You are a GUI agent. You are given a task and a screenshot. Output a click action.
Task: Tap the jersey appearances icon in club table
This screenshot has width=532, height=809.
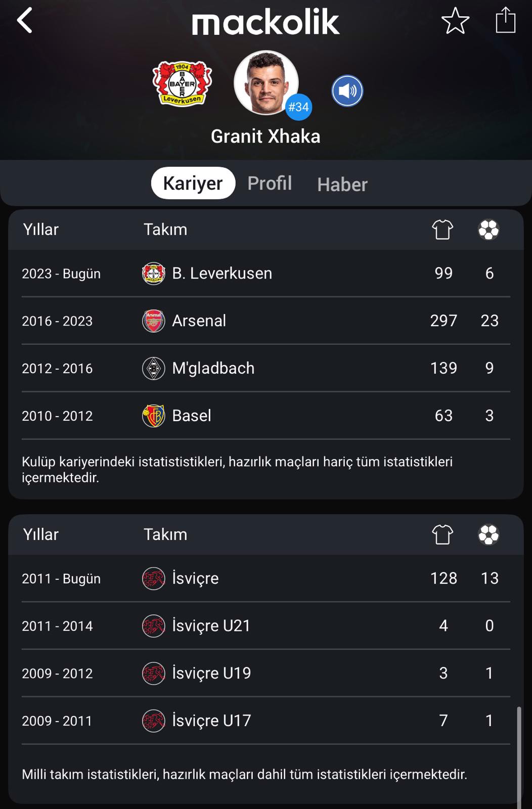[442, 230]
